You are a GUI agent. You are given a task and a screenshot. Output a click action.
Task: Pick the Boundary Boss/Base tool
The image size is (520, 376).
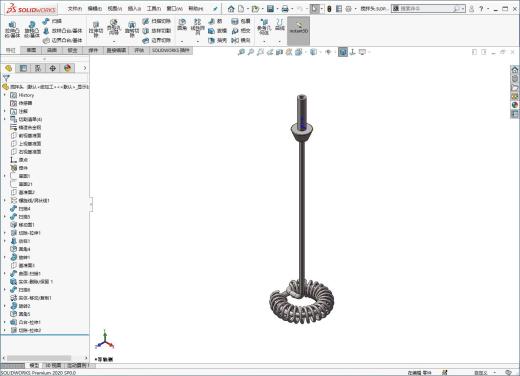[x=62, y=40]
